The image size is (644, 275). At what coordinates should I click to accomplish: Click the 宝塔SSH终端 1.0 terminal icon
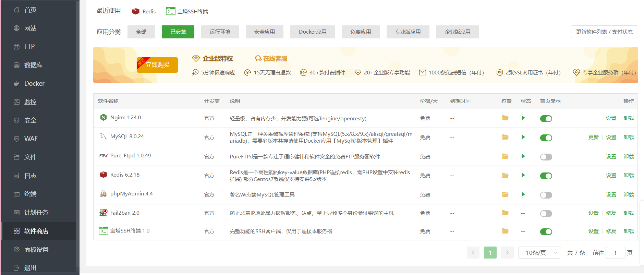click(x=103, y=231)
